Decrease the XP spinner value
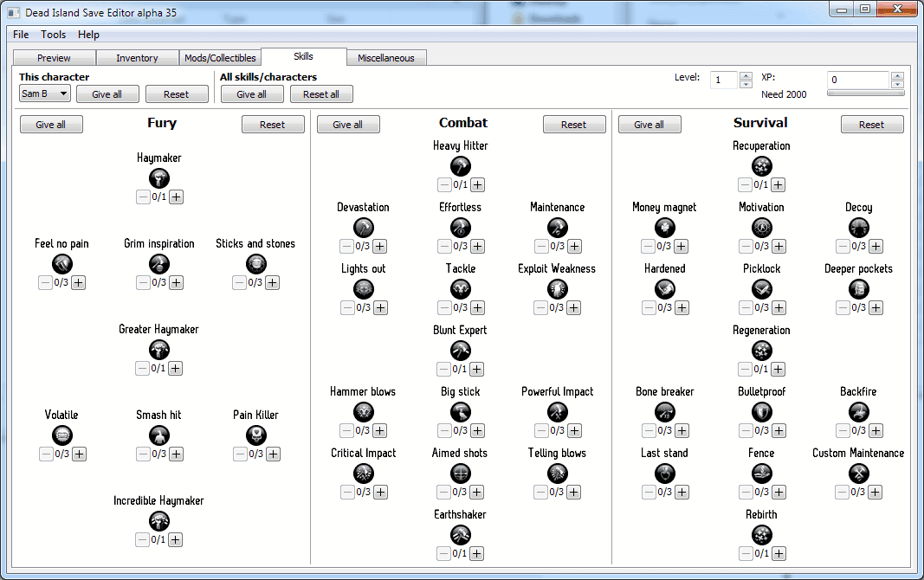 pos(897,84)
